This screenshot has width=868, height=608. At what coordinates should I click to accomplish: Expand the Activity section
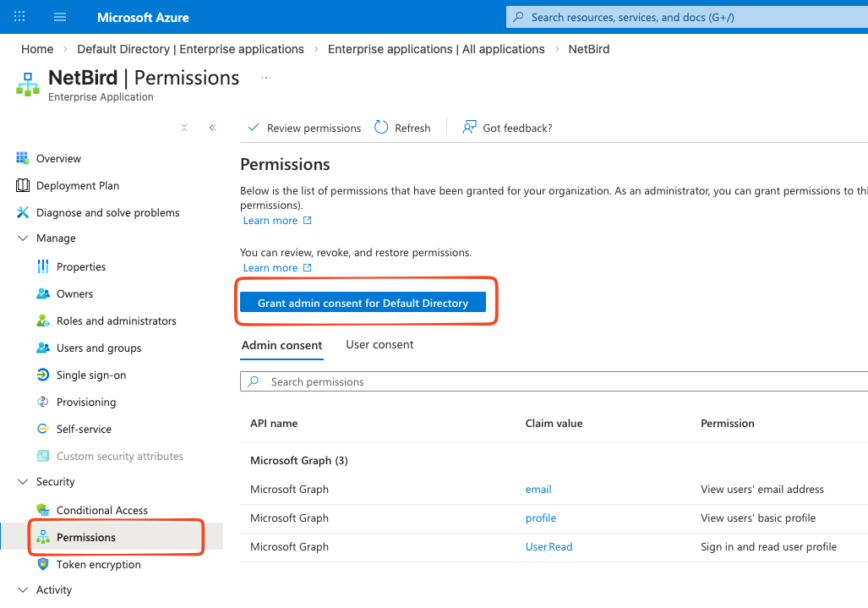(x=22, y=589)
